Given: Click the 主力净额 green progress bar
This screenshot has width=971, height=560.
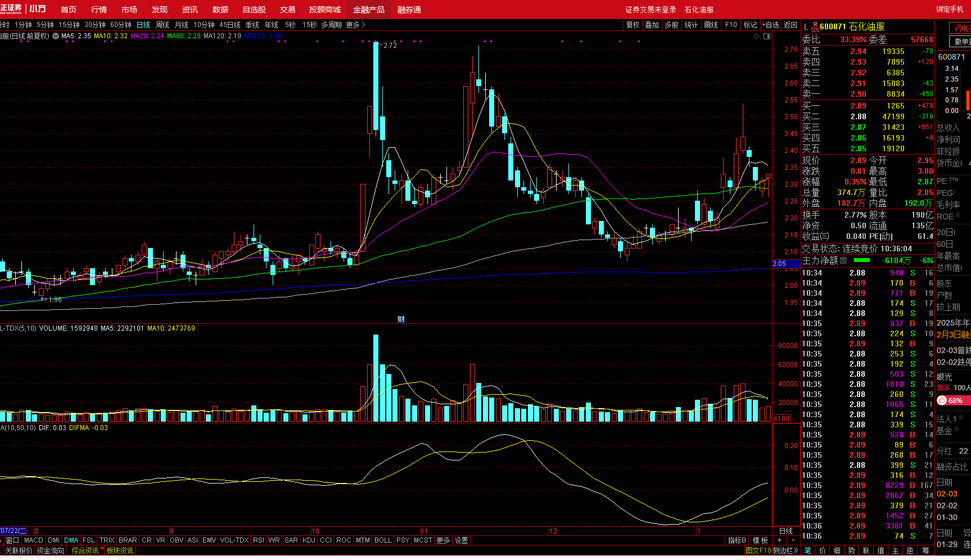Looking at the screenshot, I should point(861,260).
